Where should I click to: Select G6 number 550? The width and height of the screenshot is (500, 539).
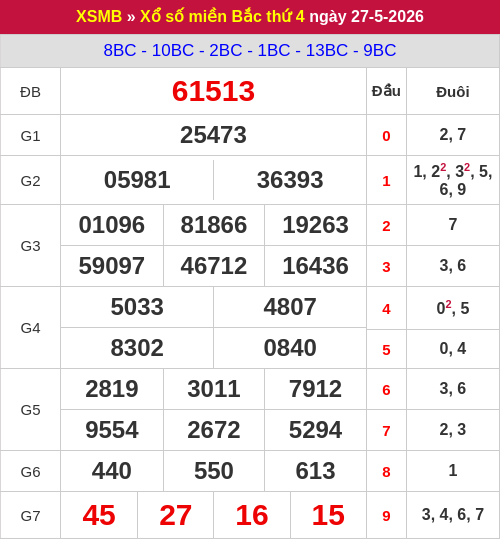(x=214, y=471)
